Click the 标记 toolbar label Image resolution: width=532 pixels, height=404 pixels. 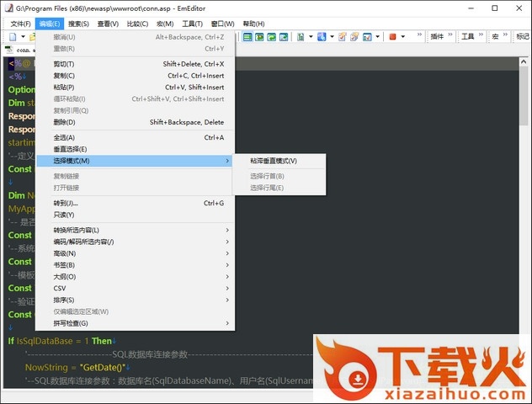(523, 36)
